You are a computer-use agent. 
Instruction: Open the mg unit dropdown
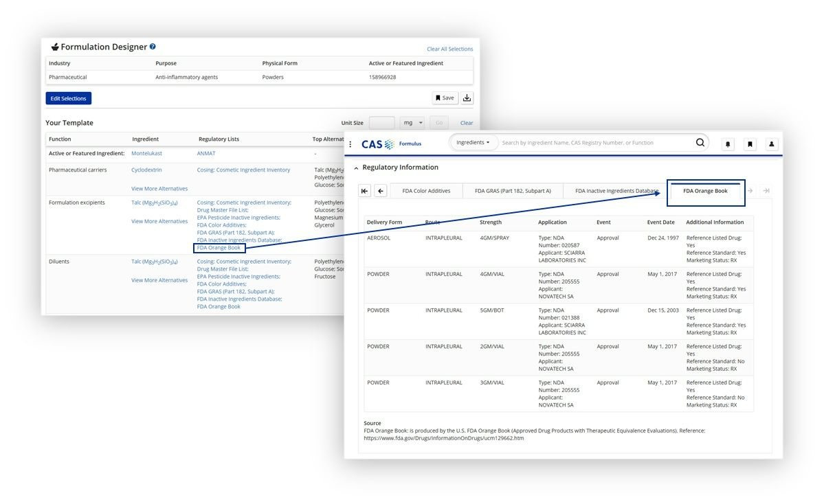(x=412, y=123)
